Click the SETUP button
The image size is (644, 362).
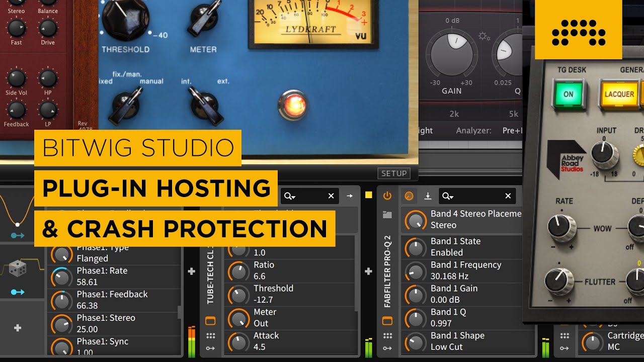tap(394, 173)
